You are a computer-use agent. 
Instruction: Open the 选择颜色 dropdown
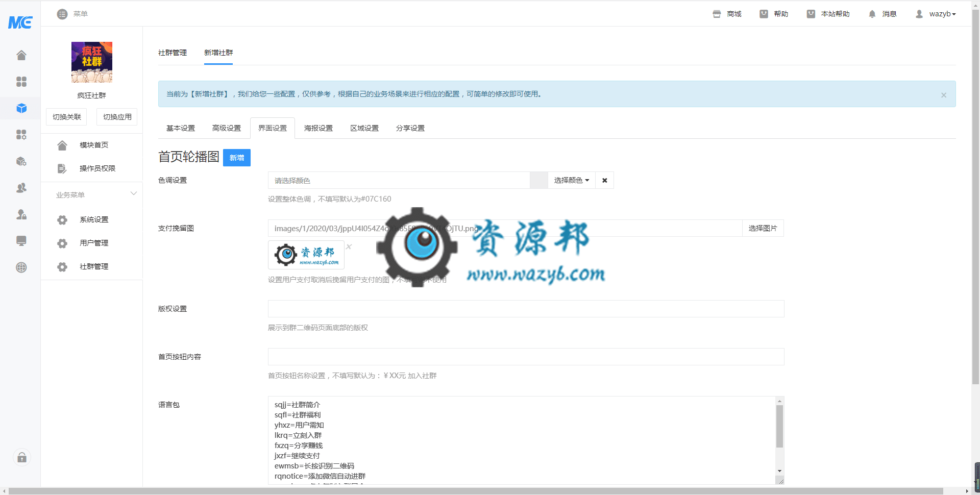pyautogui.click(x=572, y=180)
